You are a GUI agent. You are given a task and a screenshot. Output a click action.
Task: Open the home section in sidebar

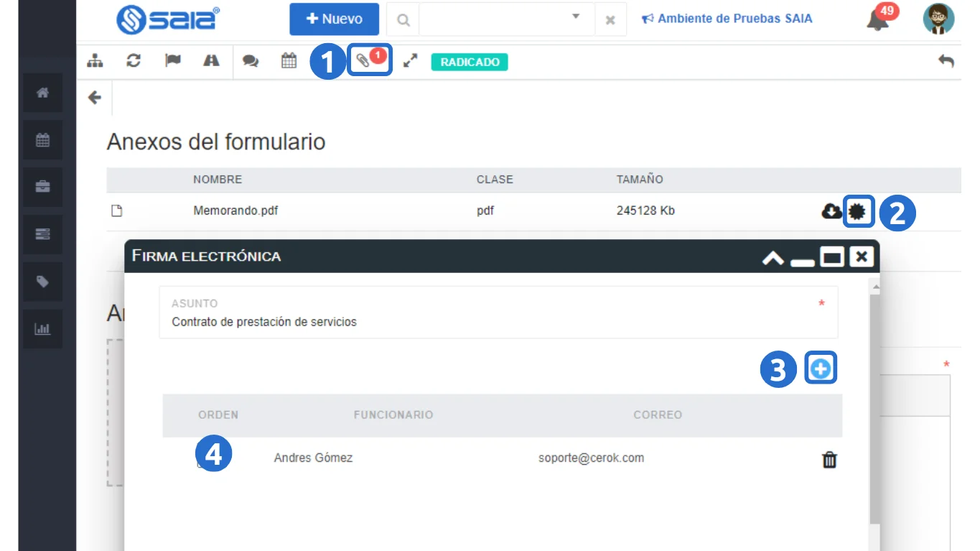click(x=42, y=93)
